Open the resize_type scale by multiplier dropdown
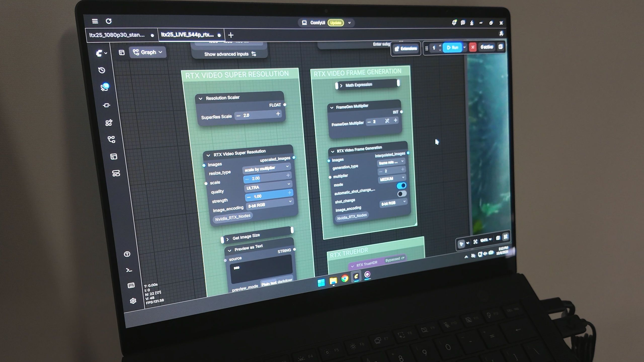 266,168
